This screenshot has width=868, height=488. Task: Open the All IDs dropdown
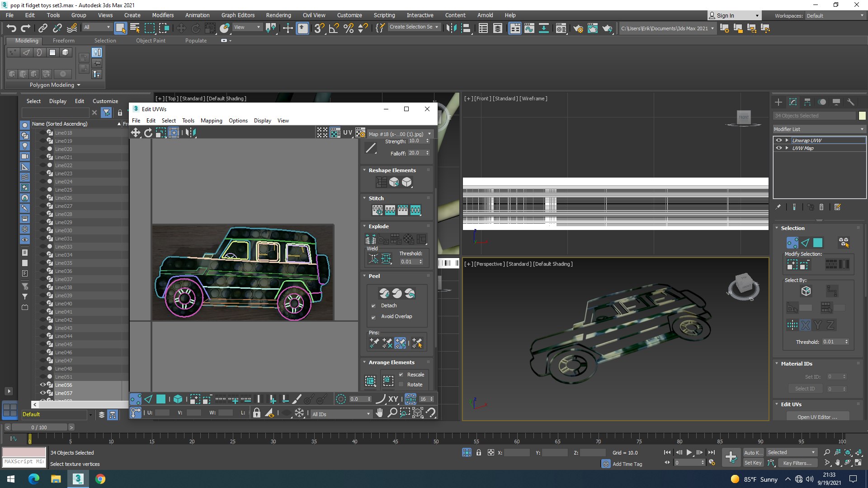tap(341, 414)
